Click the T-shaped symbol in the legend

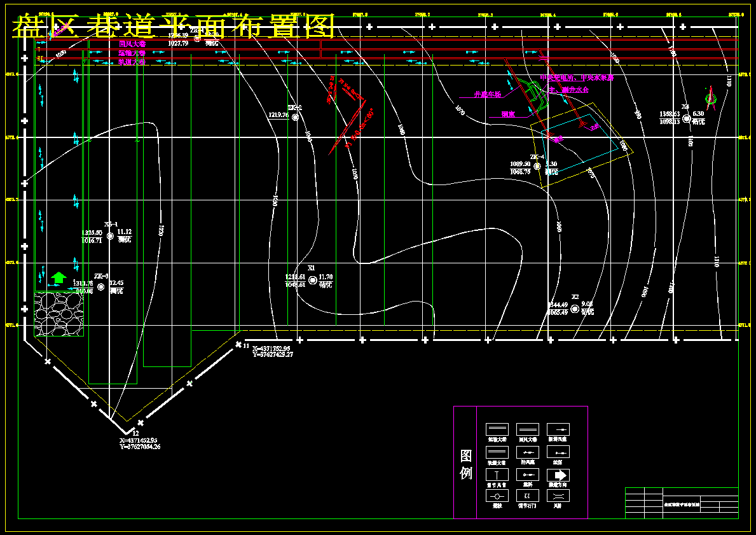click(x=497, y=475)
